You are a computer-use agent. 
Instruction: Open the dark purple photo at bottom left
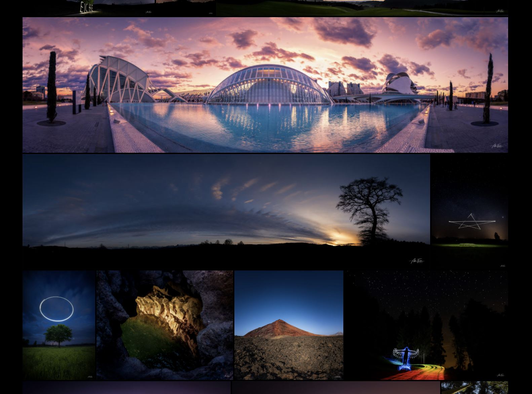[x=127, y=388]
